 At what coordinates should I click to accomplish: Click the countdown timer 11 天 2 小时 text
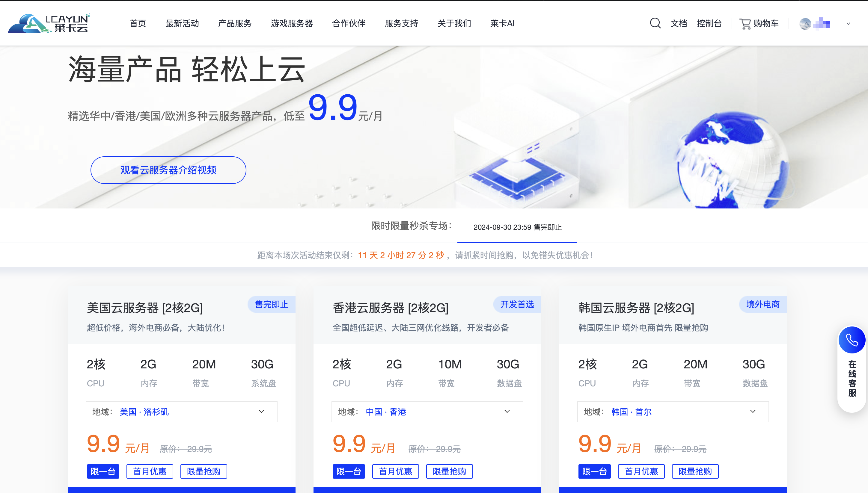401,255
